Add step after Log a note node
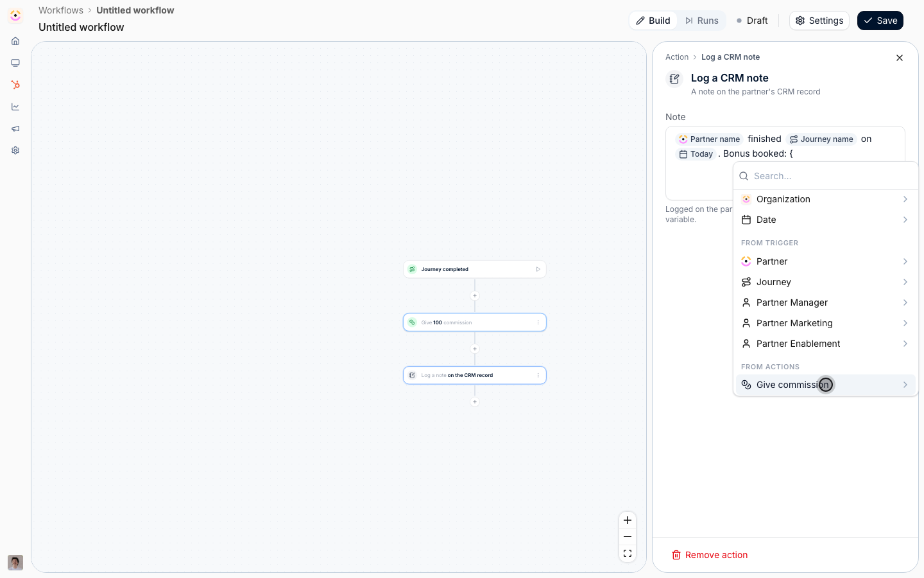Viewport: 924px width, 578px height. tap(475, 402)
